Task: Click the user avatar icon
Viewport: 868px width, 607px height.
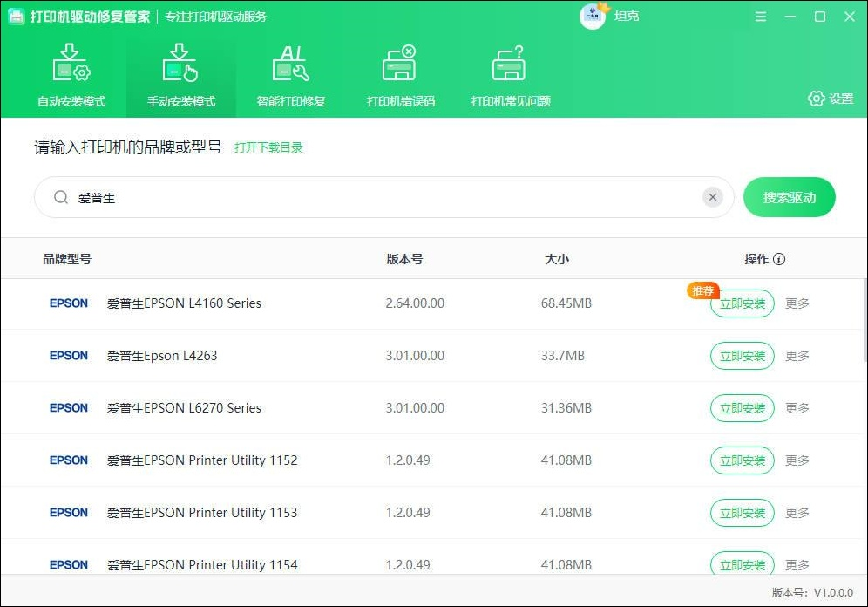Action: tap(593, 16)
